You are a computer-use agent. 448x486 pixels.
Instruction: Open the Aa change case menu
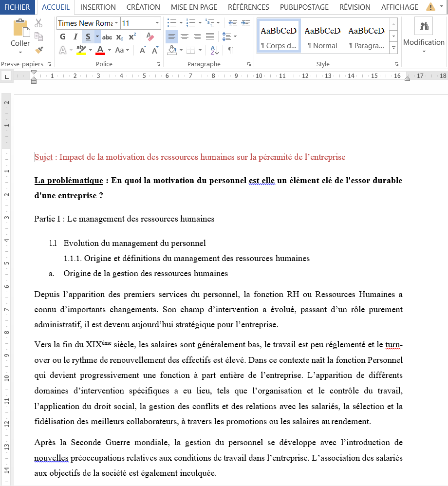(122, 50)
